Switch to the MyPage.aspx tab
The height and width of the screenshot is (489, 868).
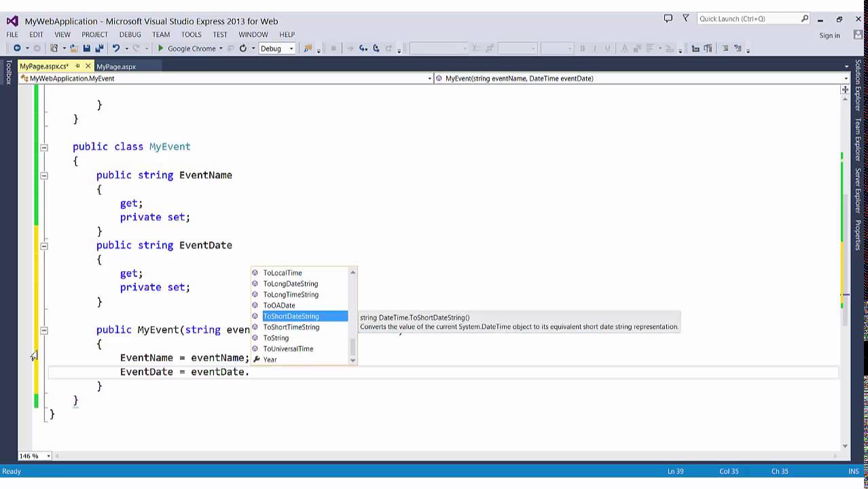click(x=116, y=67)
